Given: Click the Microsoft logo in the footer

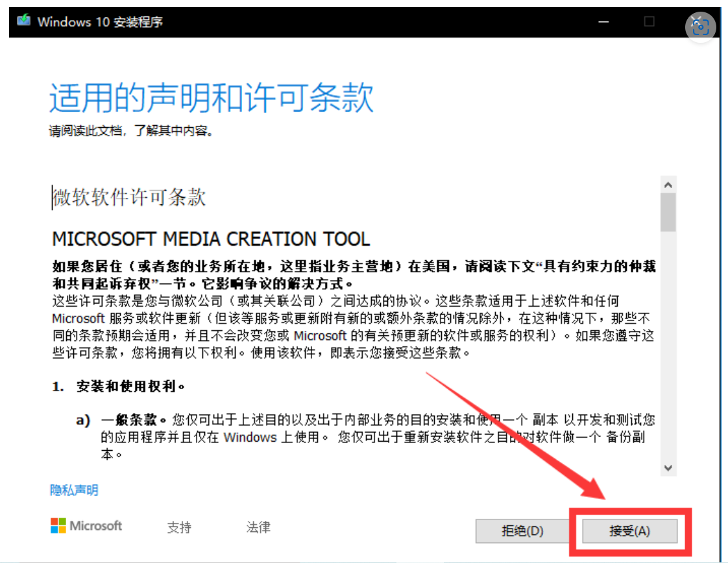Looking at the screenshot, I should pyautogui.click(x=86, y=526).
